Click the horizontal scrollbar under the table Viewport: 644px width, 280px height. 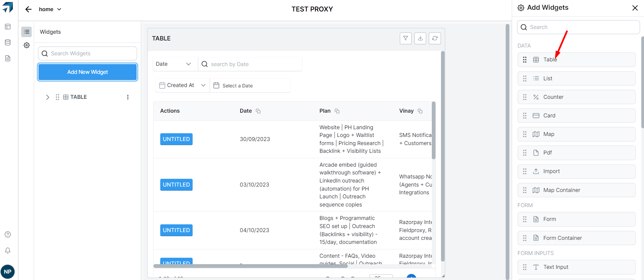click(x=250, y=266)
